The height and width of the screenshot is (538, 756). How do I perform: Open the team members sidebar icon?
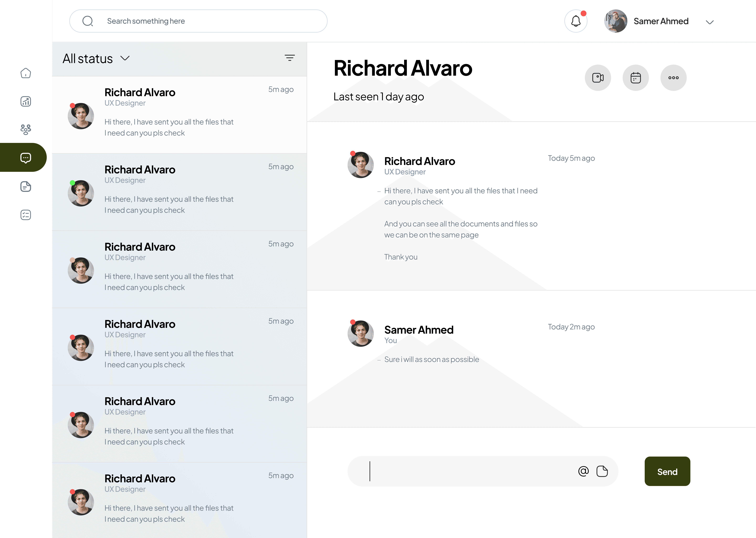[25, 129]
